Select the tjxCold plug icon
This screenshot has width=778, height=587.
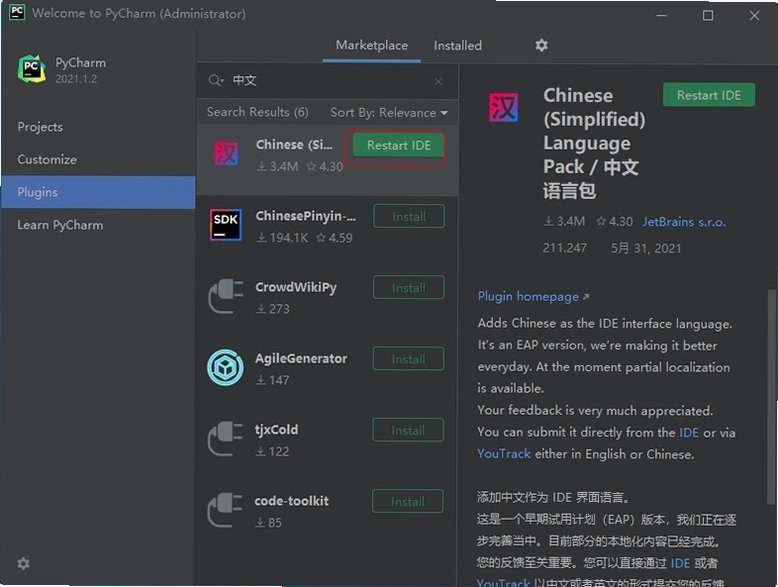pyautogui.click(x=225, y=439)
